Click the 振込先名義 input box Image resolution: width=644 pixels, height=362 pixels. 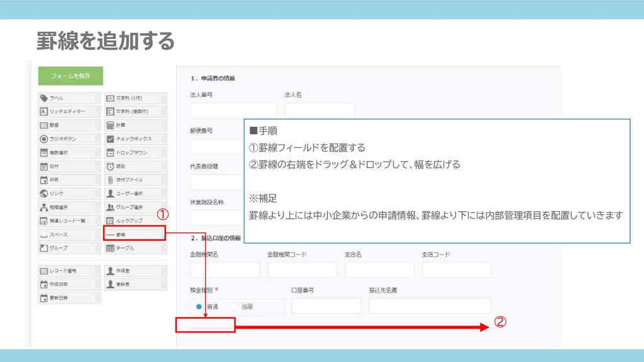coord(430,306)
